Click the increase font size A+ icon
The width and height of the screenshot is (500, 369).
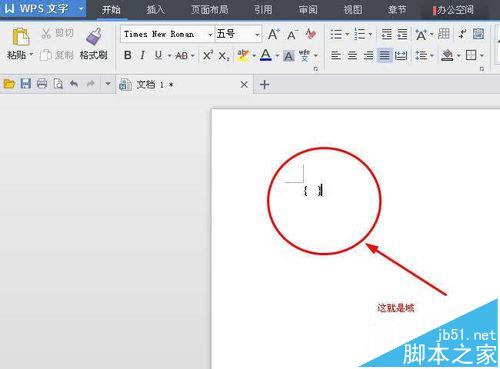click(x=274, y=34)
